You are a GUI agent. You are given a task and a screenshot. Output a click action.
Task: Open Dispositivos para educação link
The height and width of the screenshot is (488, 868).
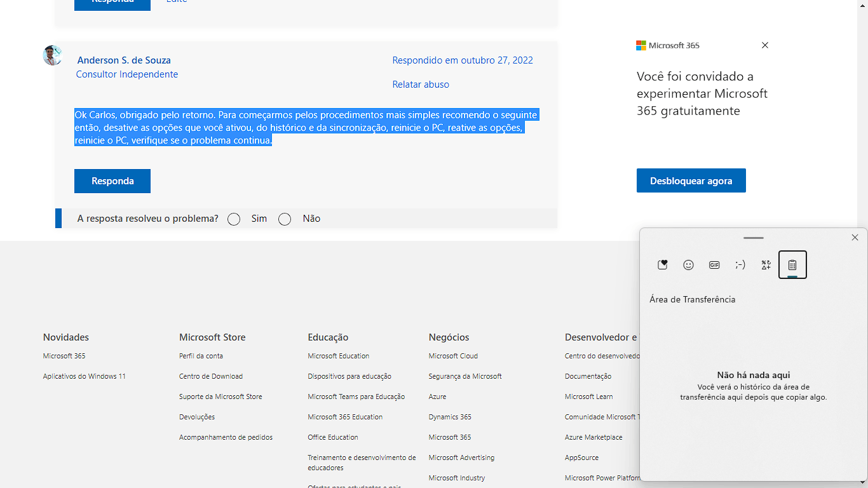coord(349,376)
